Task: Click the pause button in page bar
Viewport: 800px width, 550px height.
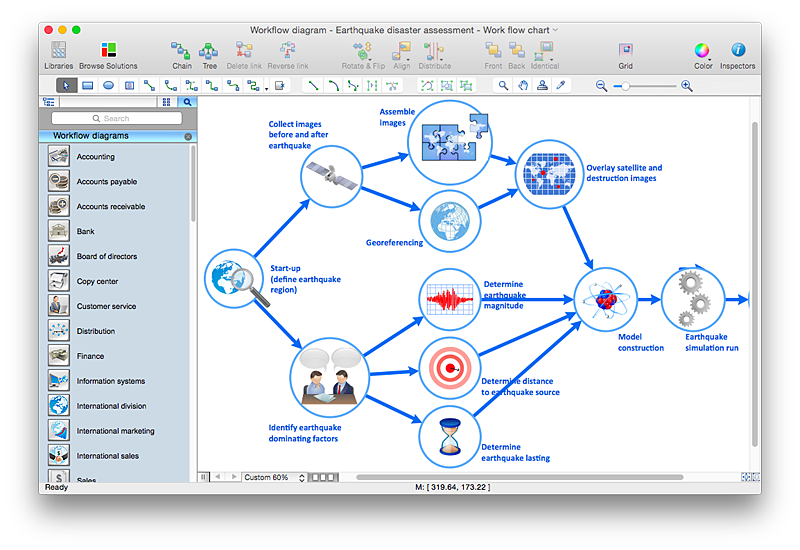Action: [204, 477]
